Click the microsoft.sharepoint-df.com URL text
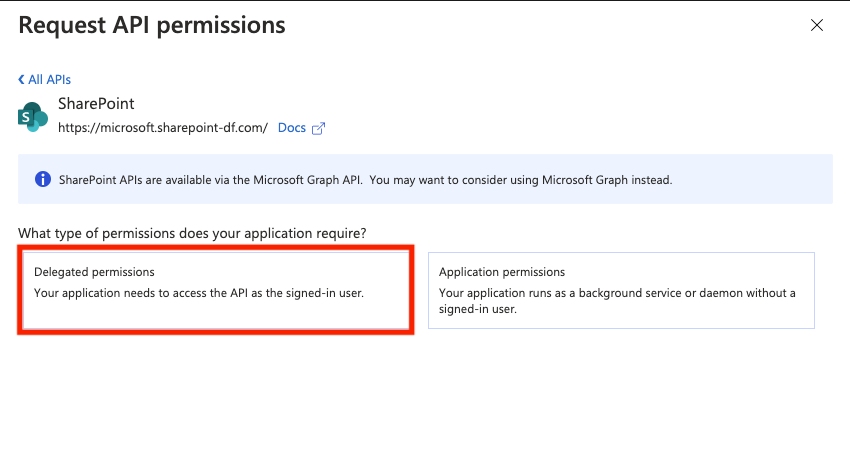 (162, 128)
